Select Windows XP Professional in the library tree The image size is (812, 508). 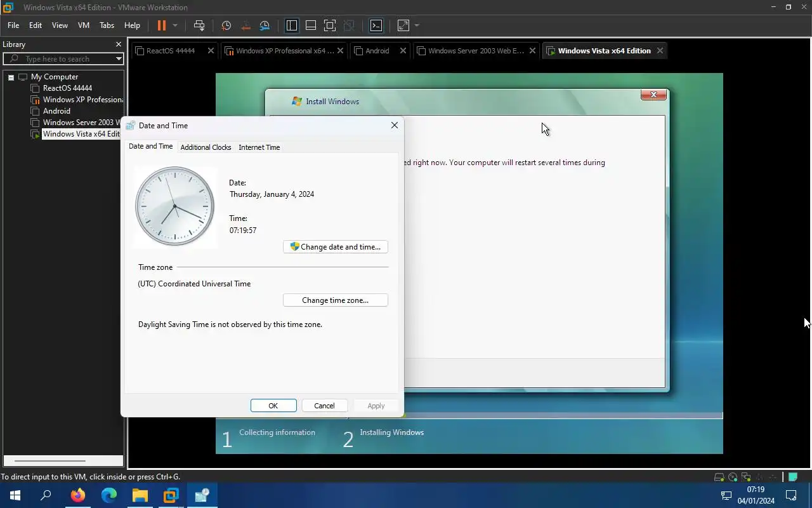(83, 100)
